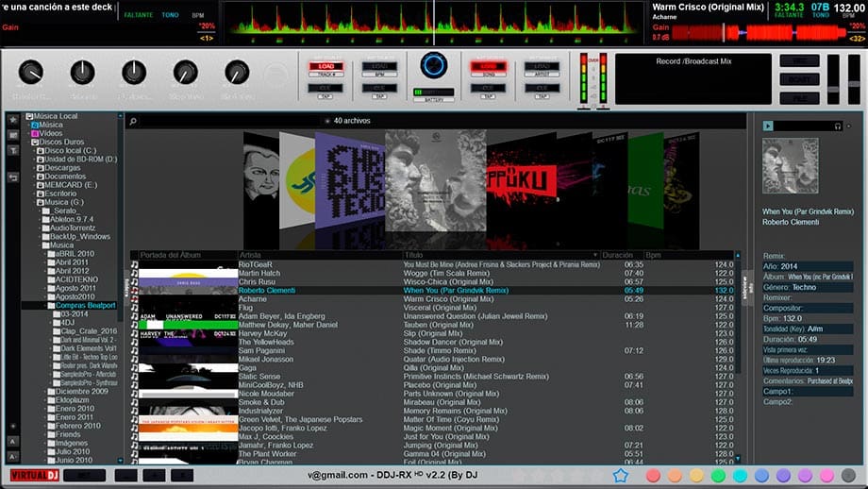This screenshot has width=868, height=489.
Task: Collapse the Discos Duros node
Action: pyautogui.click(x=28, y=143)
